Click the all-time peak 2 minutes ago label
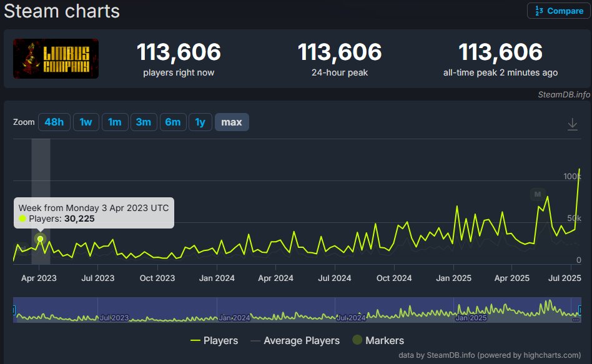 [500, 72]
